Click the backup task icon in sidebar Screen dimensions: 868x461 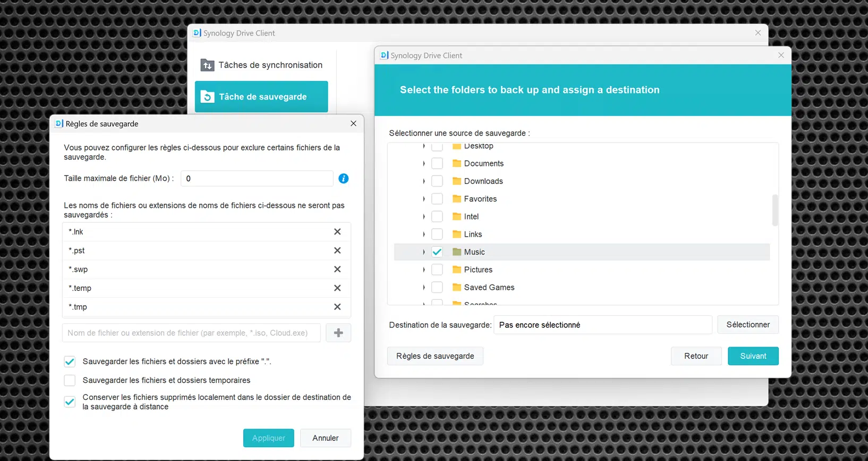207,97
